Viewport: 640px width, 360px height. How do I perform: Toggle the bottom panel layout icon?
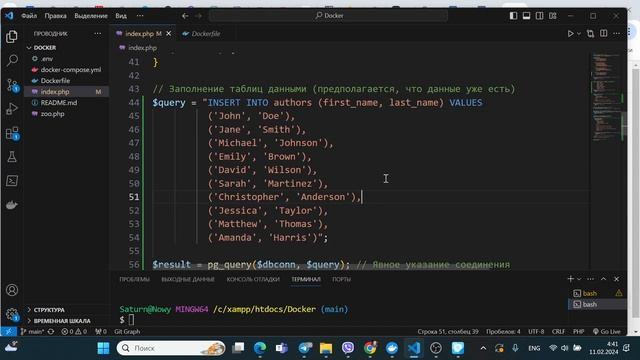click(x=527, y=16)
